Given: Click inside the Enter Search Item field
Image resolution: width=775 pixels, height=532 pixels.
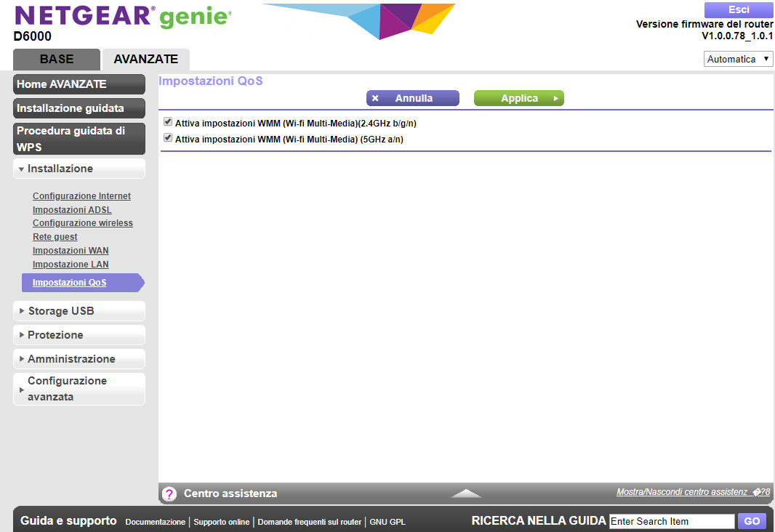Looking at the screenshot, I should point(670,521).
